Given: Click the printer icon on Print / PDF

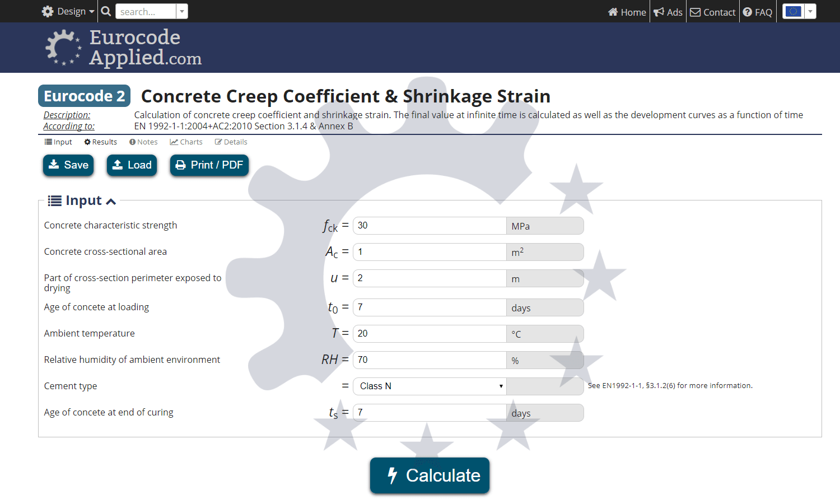Looking at the screenshot, I should click(180, 165).
